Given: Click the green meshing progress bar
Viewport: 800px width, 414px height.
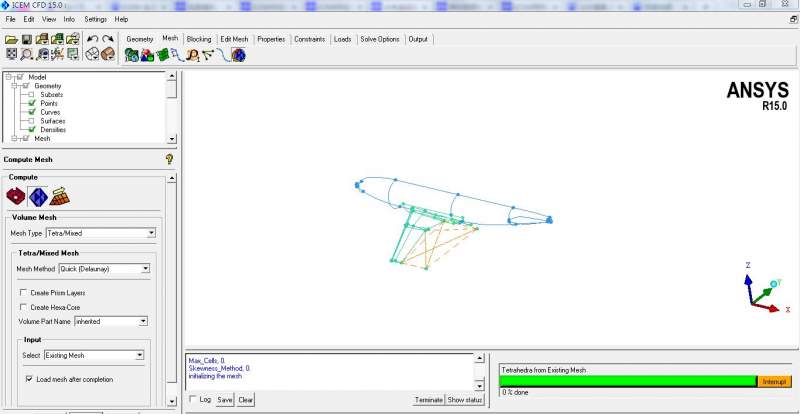Looking at the screenshot, I should pos(628,382).
